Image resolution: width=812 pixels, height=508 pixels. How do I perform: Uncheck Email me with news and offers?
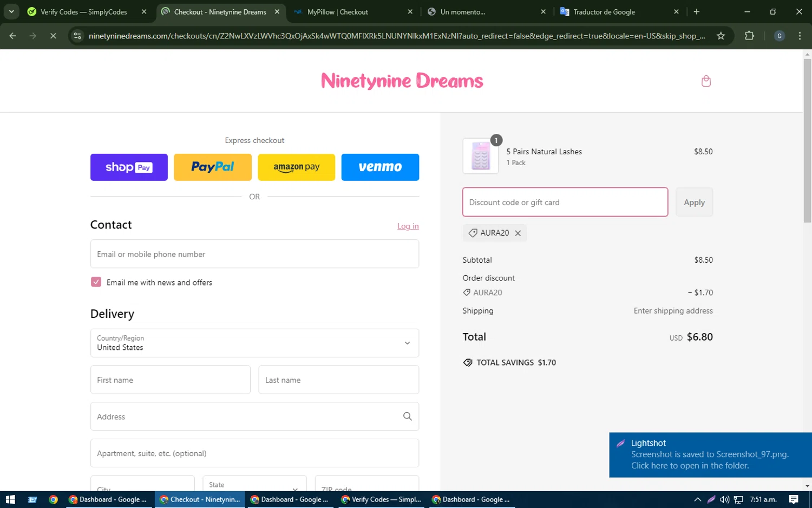pyautogui.click(x=96, y=282)
